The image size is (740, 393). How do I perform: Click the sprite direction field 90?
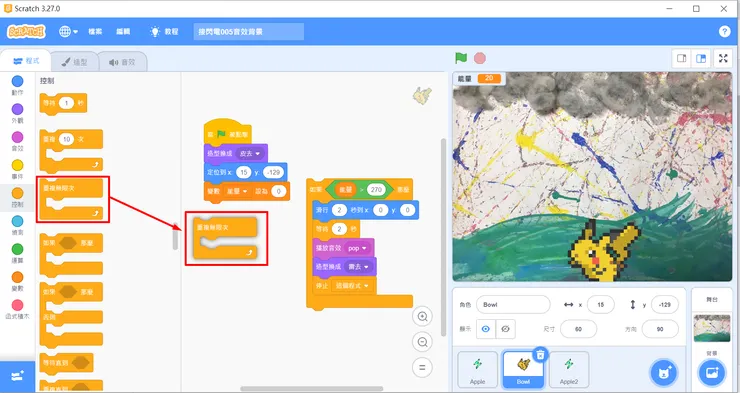coord(660,329)
